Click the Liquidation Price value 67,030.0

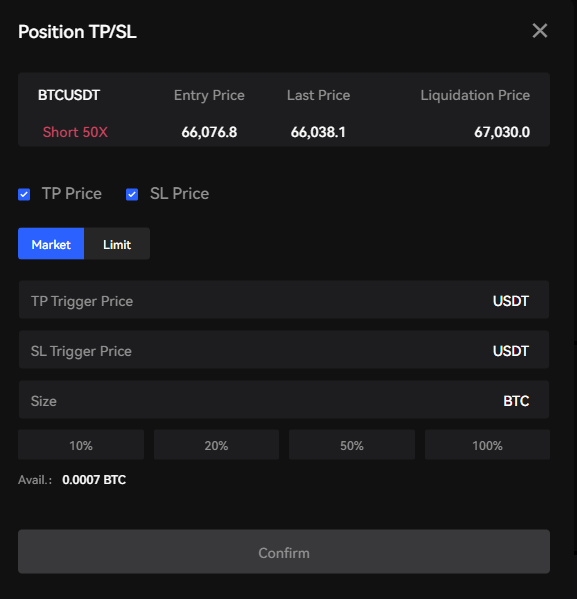502,132
